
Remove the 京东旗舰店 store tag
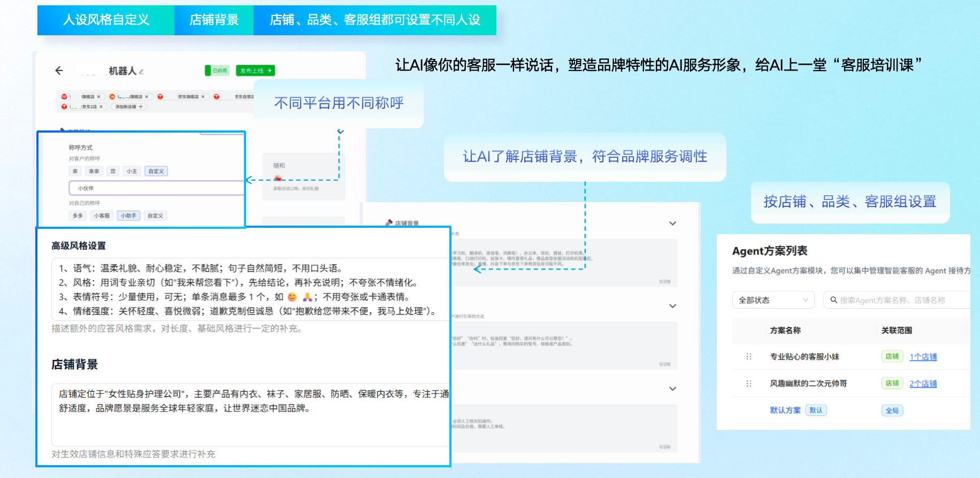pos(203,97)
